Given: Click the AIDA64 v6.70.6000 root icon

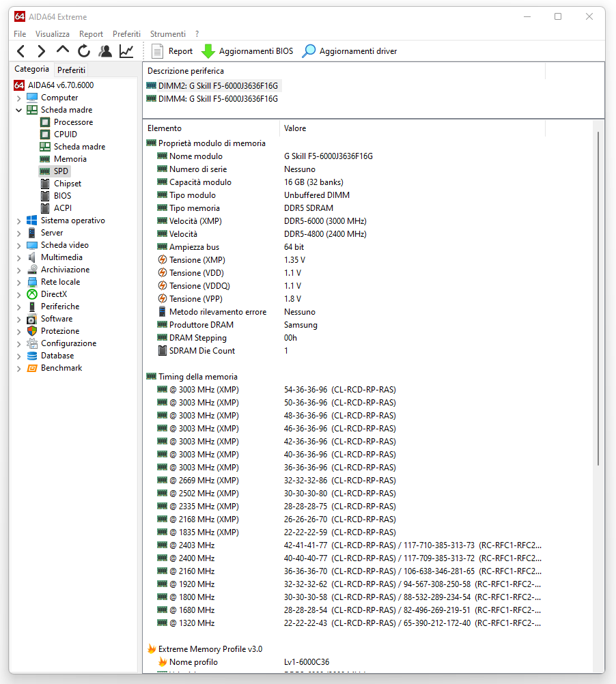Looking at the screenshot, I should (18, 85).
